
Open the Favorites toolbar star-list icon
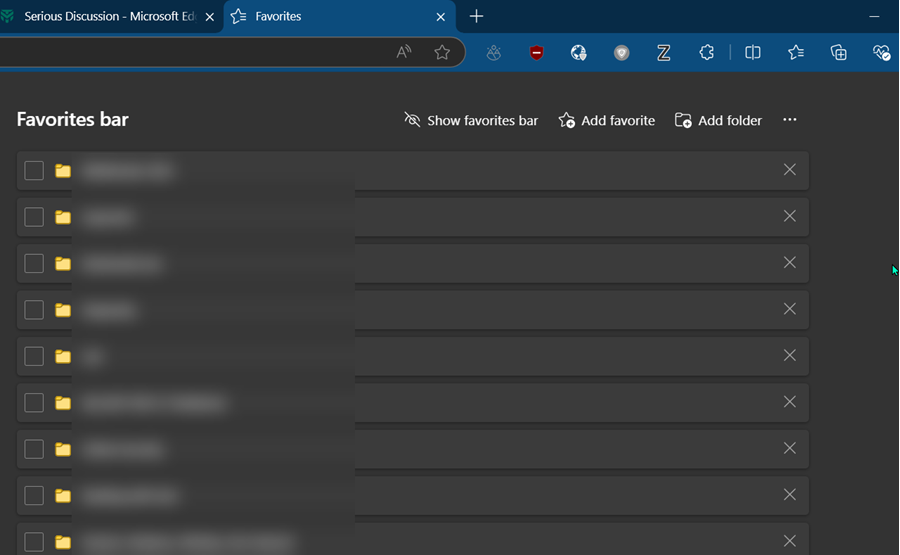coord(796,53)
